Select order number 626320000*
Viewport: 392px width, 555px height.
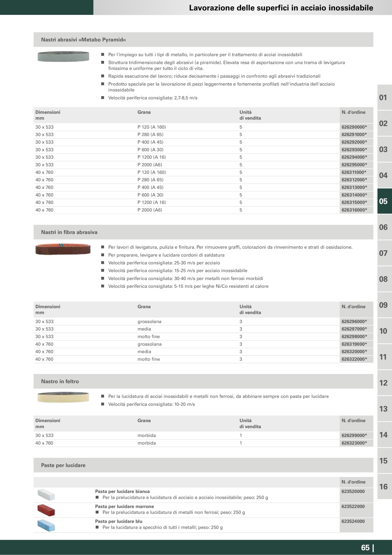354,352
